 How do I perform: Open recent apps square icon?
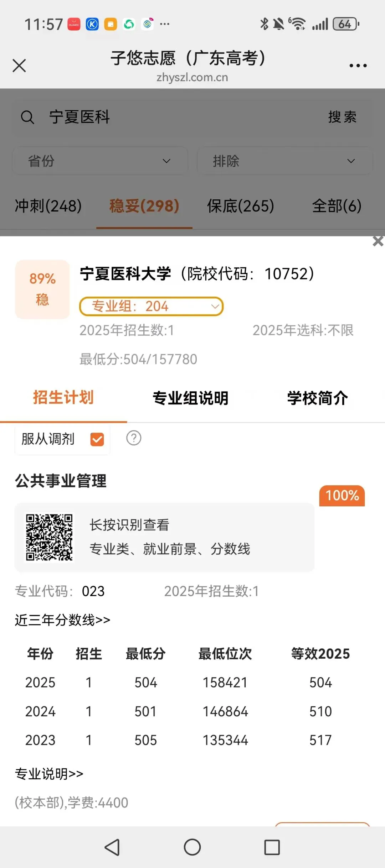[x=272, y=847]
